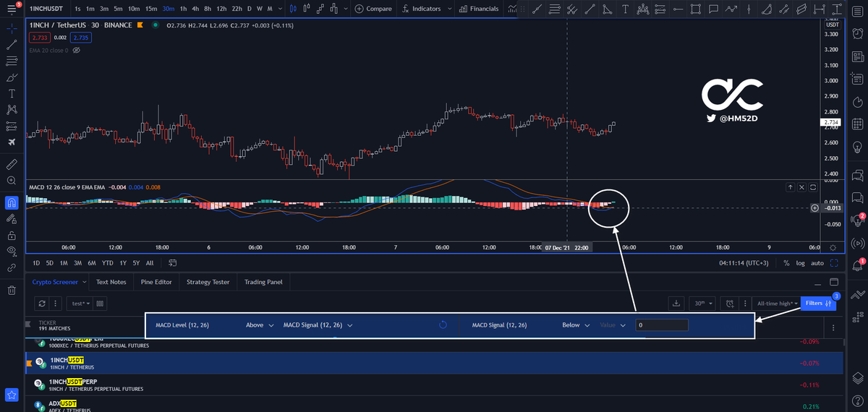This screenshot has width=868, height=412.
Task: Toggle EMA 20 indicator visibility eye
Action: 77,51
